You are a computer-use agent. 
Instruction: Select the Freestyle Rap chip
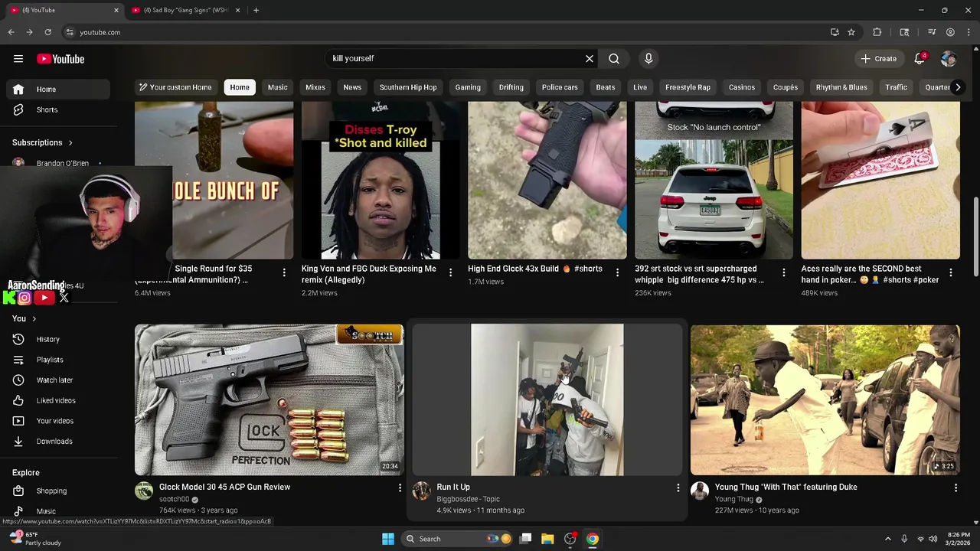point(688,87)
